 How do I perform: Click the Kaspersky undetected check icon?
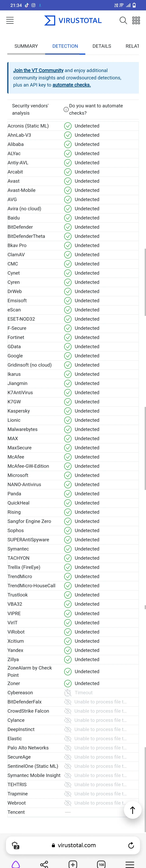(68, 411)
